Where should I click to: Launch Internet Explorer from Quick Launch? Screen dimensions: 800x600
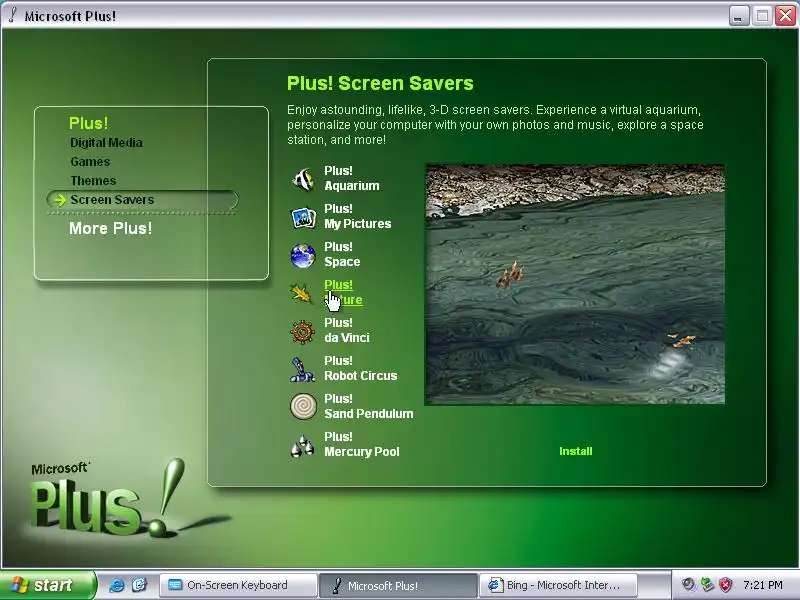pos(116,585)
